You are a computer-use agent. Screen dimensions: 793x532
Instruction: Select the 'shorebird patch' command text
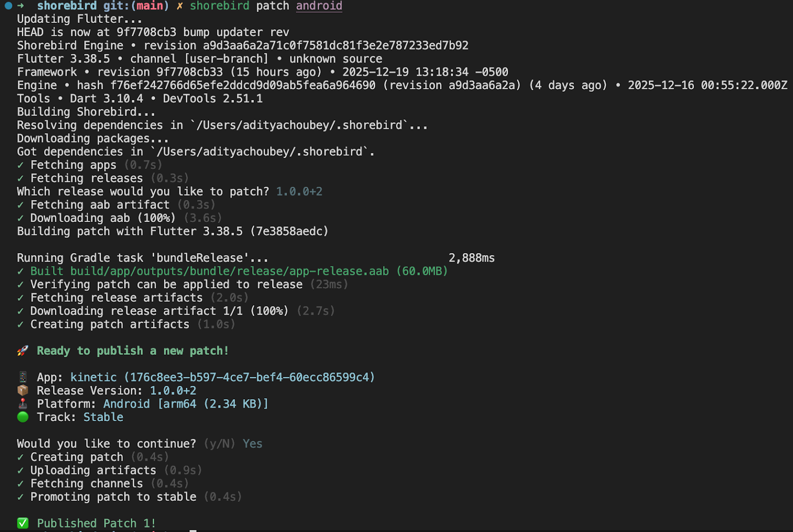pos(239,6)
